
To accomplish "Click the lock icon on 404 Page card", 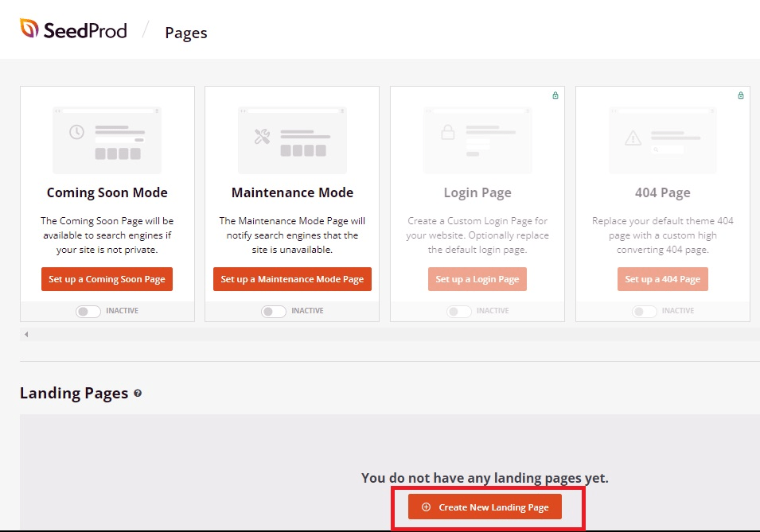I will point(741,95).
